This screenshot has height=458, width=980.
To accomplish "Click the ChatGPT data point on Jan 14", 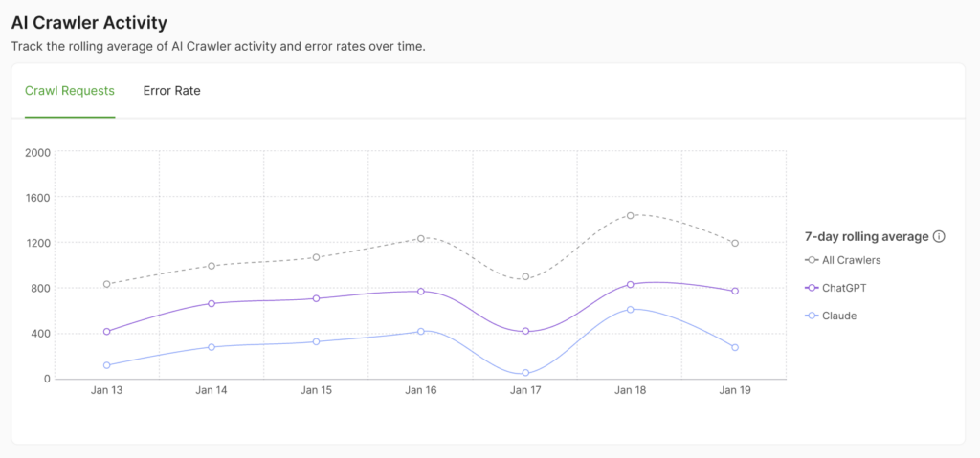I will tap(212, 304).
